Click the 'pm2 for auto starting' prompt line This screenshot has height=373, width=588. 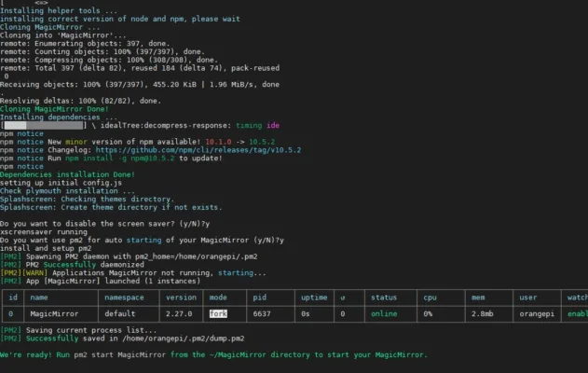coord(142,241)
